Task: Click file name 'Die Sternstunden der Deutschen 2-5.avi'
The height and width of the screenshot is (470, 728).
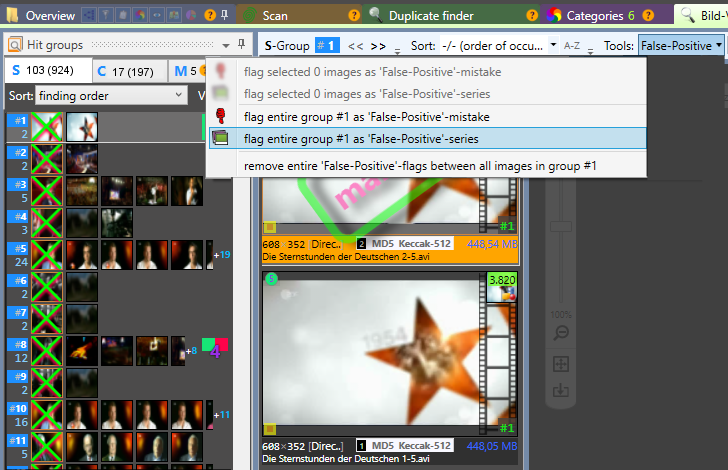Action: (345, 257)
